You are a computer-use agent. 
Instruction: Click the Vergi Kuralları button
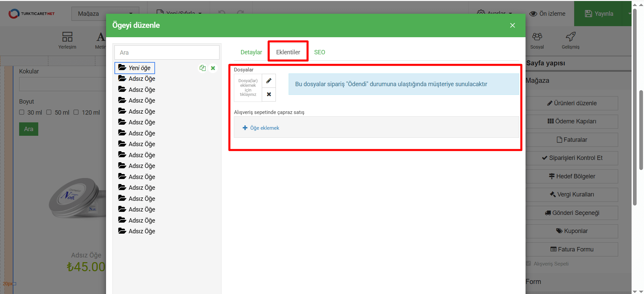pyautogui.click(x=572, y=194)
